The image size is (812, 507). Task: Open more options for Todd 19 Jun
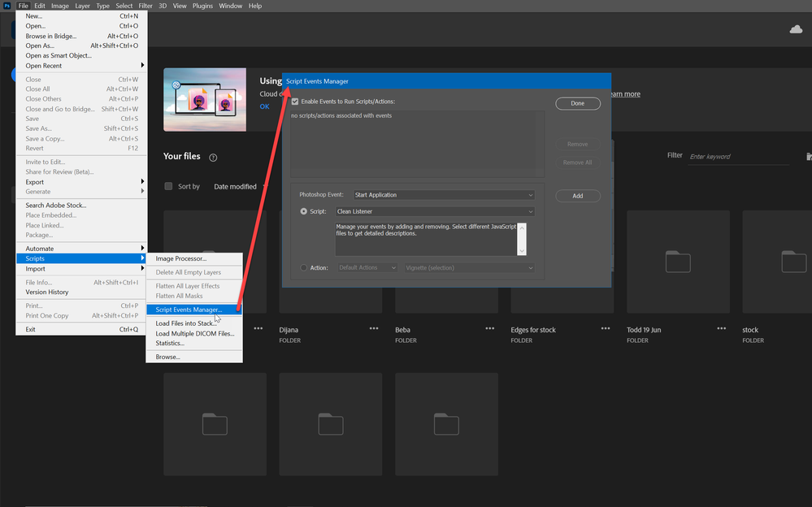722,329
